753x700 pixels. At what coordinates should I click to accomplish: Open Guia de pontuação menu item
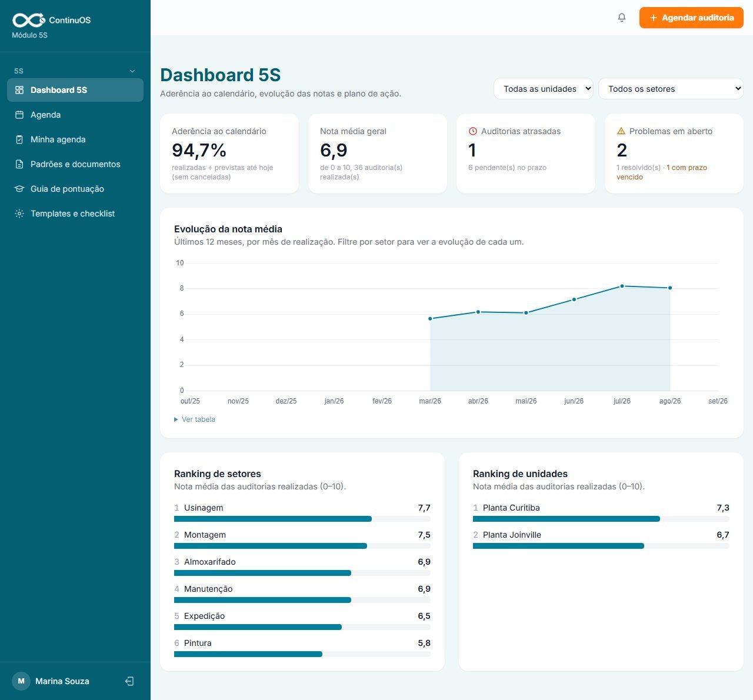point(75,189)
